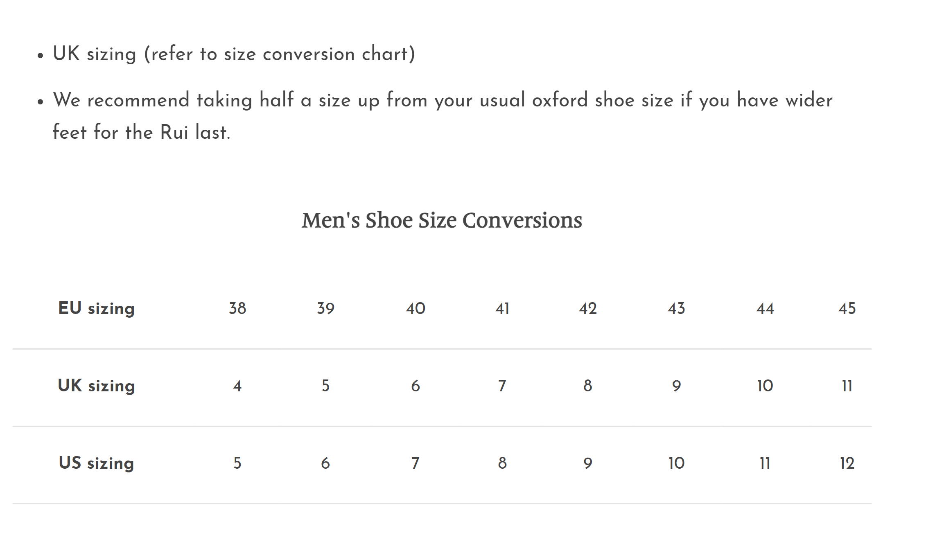Click EU size 40 cell
The height and width of the screenshot is (560, 935).
coord(416,308)
